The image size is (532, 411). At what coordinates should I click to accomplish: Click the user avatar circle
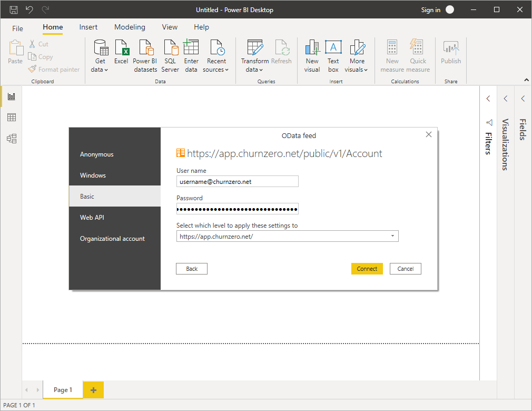450,9
